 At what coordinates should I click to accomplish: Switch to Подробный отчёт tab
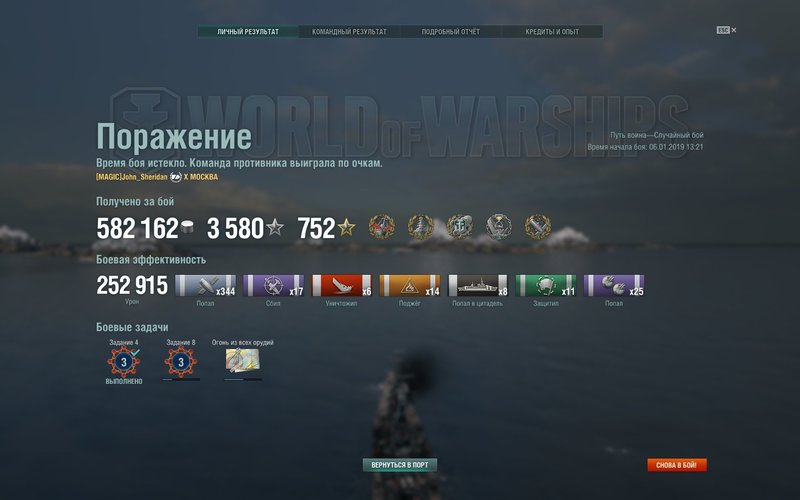pyautogui.click(x=451, y=32)
